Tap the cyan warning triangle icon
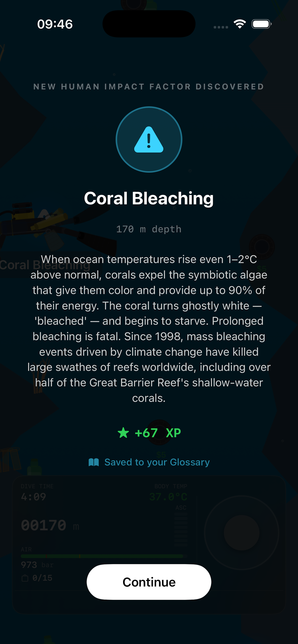 click(x=149, y=139)
